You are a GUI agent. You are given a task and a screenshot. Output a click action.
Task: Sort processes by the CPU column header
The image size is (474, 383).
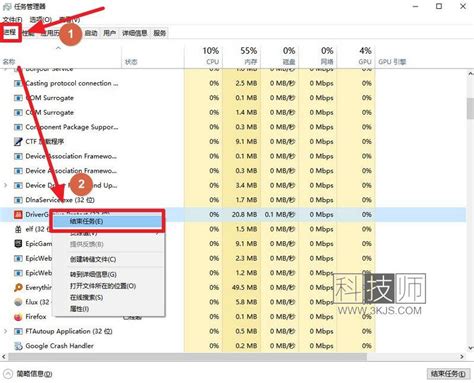[211, 56]
